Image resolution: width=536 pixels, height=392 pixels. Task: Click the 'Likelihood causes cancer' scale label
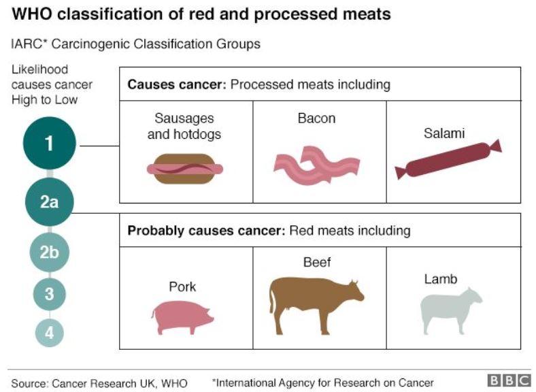[x=52, y=84]
